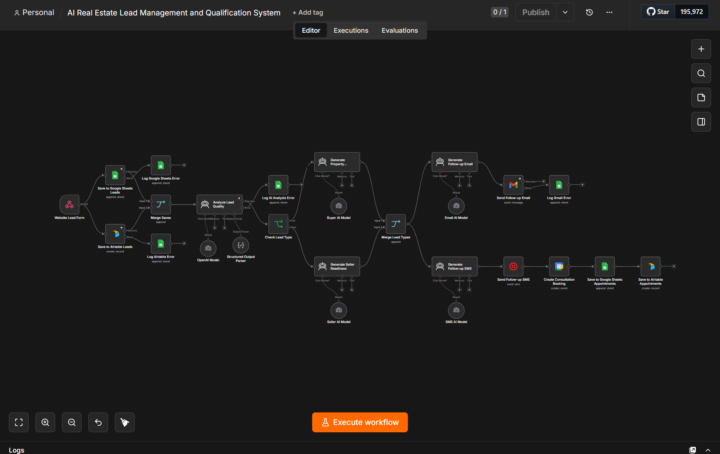Screen dimensions: 720x454
Task: Select the Email AI Model sub-node
Action: pyautogui.click(x=456, y=206)
